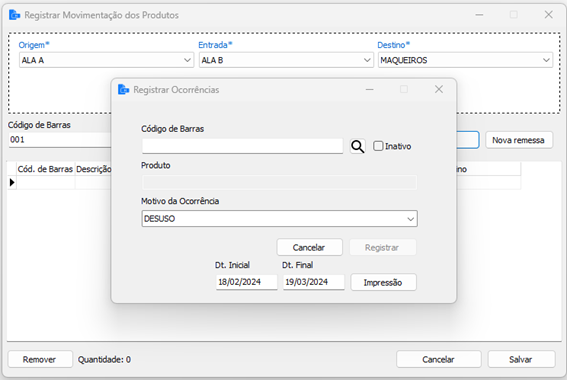
Task: Click the Dt. Inicial date field
Action: (x=247, y=282)
